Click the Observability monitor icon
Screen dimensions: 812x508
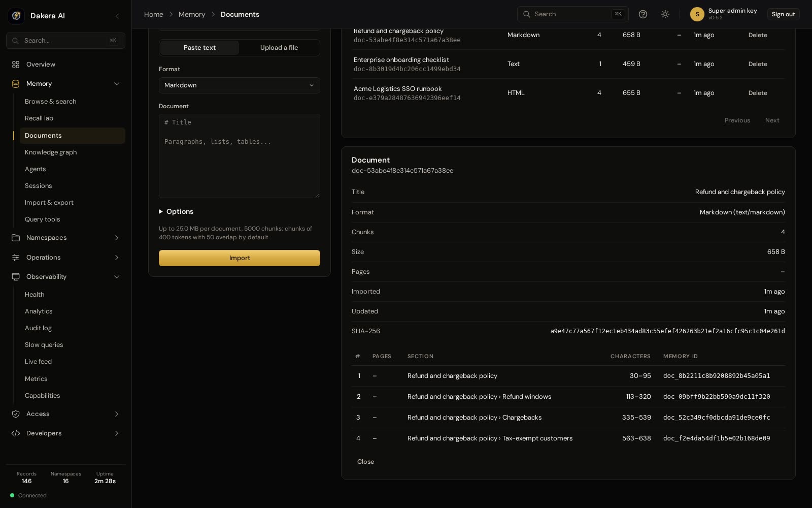coord(16,277)
